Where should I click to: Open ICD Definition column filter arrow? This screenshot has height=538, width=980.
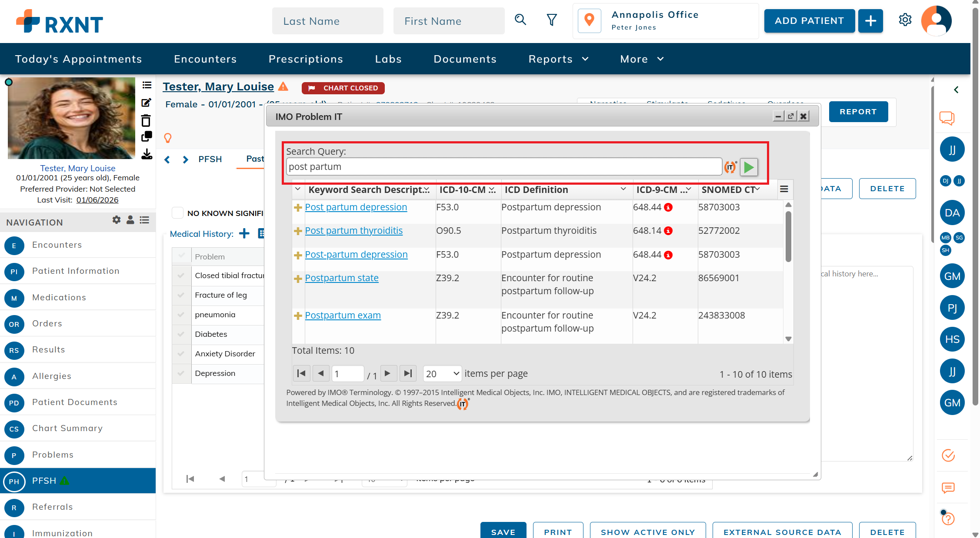point(623,189)
